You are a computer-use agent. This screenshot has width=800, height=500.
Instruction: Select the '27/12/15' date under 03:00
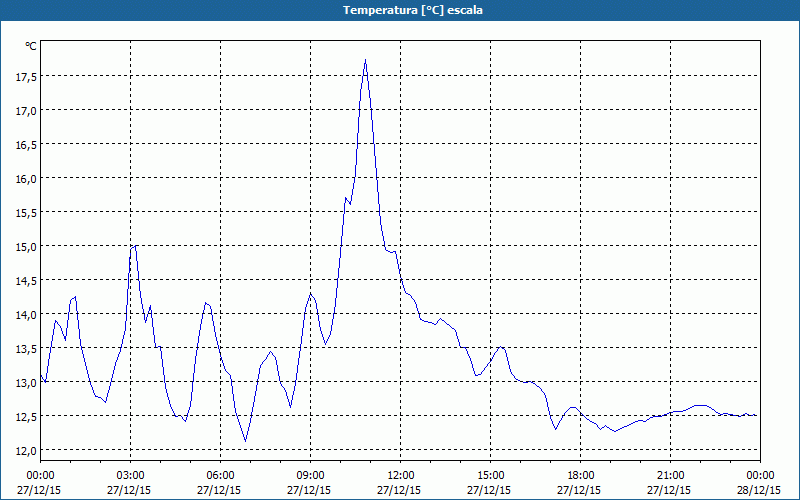(x=129, y=490)
